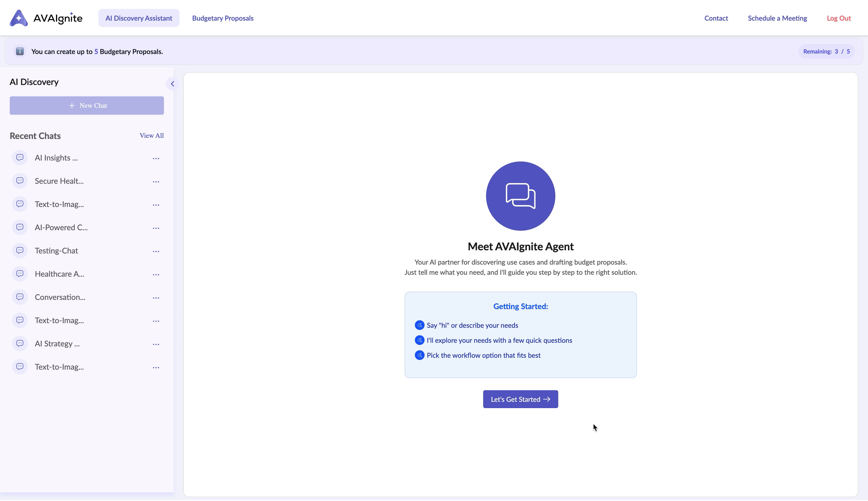Viewport: 868px width, 501px height.
Task: Open options menu for Conversation... chat
Action: [156, 298]
